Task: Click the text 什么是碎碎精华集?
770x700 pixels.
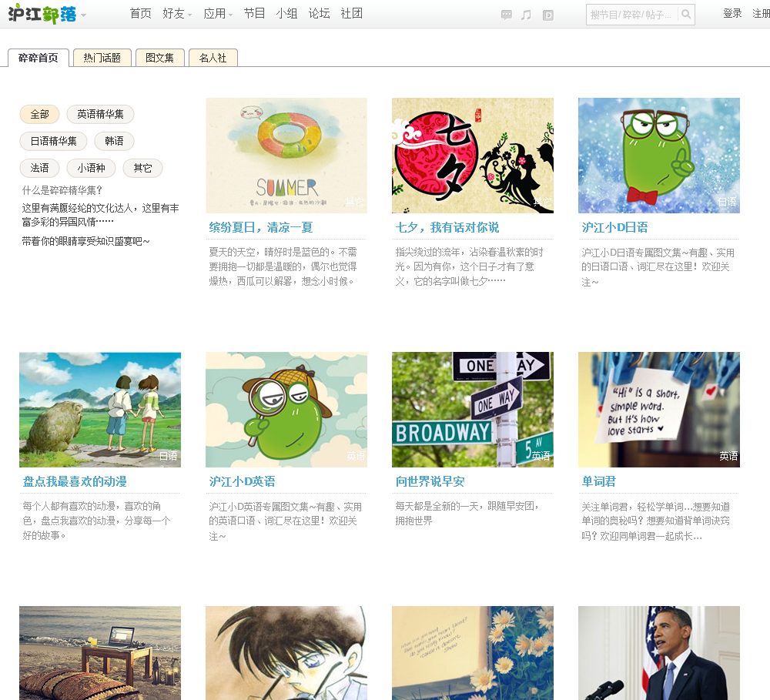Action: 62,190
